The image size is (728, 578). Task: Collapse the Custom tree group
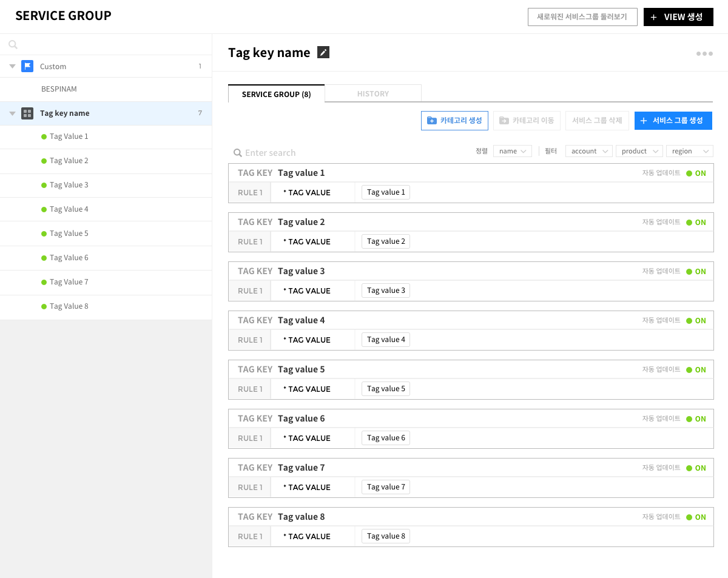coord(12,66)
